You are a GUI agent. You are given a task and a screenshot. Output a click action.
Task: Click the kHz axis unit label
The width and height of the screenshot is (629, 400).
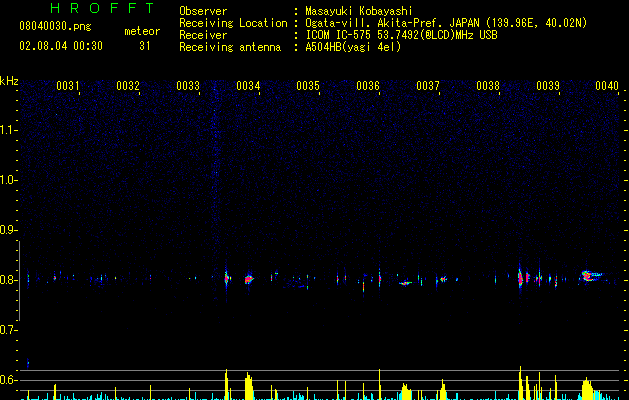(x=9, y=81)
